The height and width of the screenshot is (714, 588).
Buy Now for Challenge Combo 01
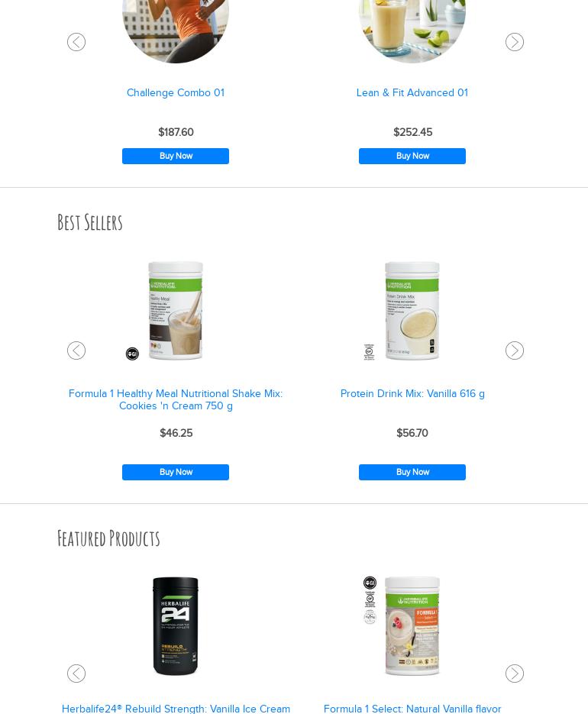(176, 157)
